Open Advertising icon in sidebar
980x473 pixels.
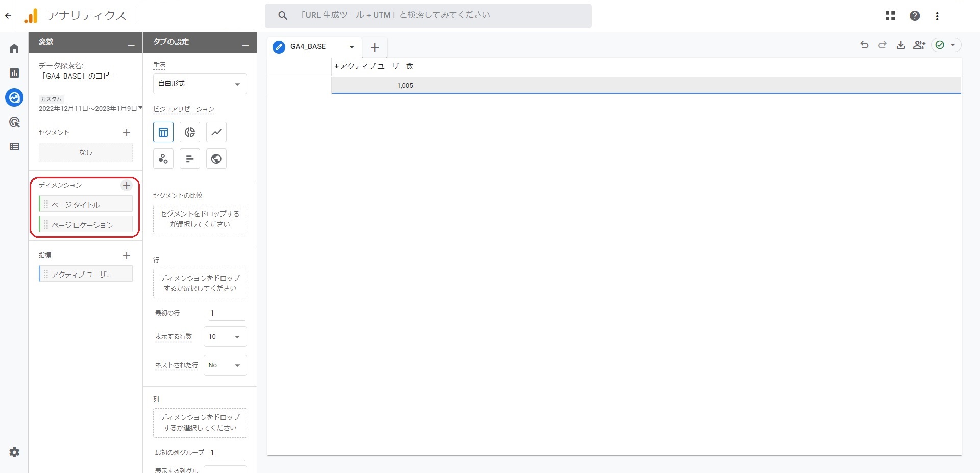point(14,122)
